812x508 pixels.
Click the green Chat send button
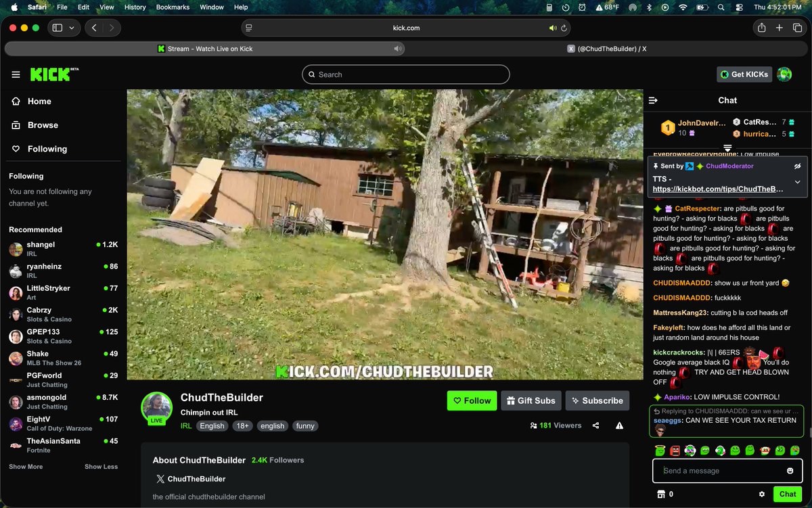(x=788, y=494)
